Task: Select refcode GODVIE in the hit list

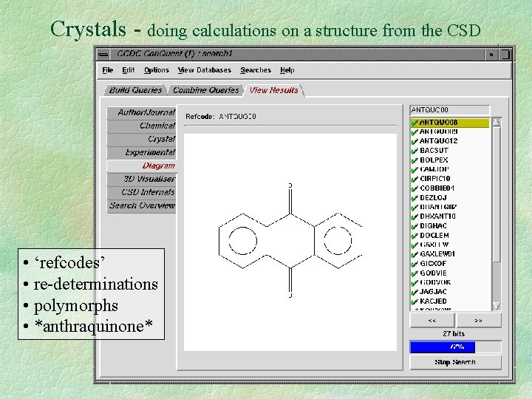Action: pyautogui.click(x=433, y=273)
